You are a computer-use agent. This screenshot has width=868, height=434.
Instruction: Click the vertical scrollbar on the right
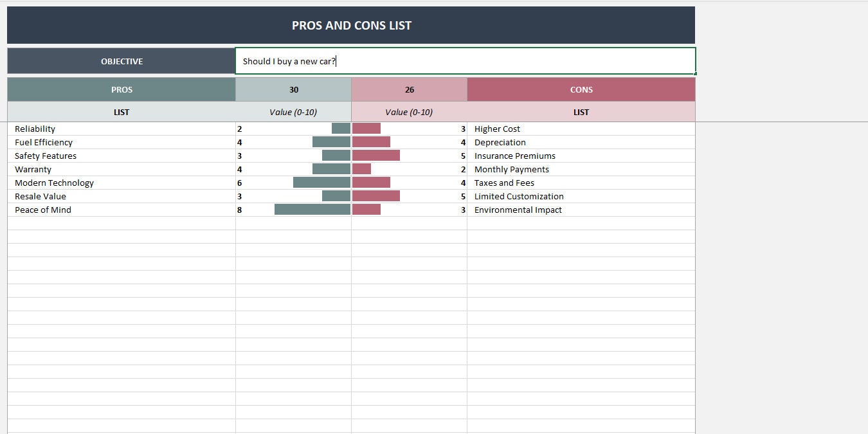coord(863,193)
